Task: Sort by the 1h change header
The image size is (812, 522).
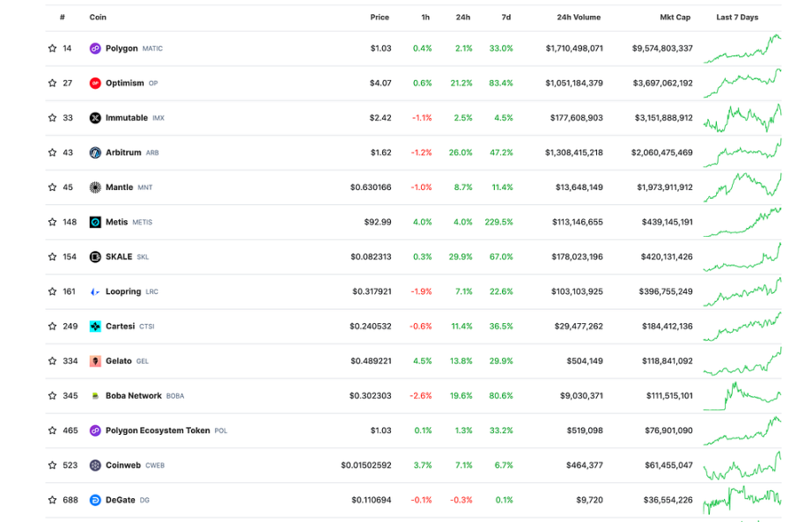Action: pyautogui.click(x=425, y=17)
